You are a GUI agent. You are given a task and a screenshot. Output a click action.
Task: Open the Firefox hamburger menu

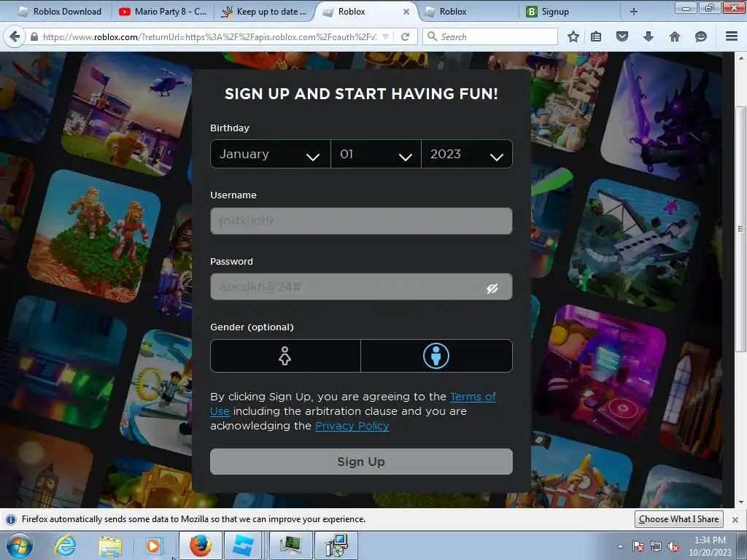732,36
